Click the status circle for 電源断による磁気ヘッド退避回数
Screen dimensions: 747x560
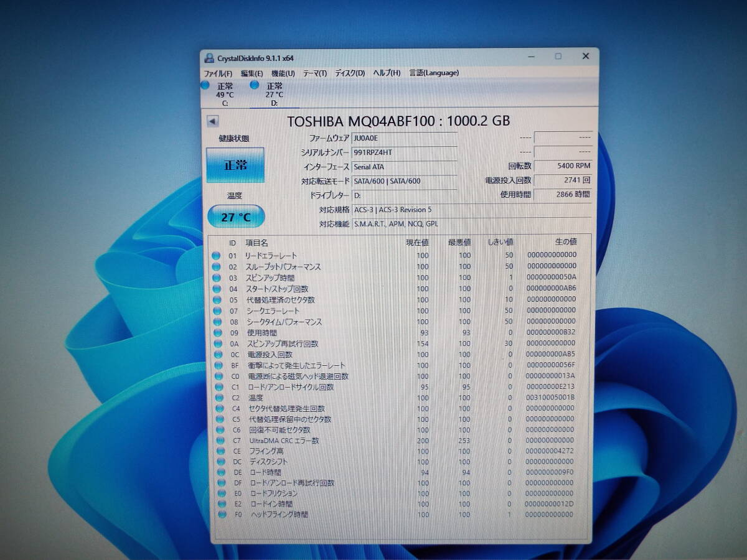[218, 376]
